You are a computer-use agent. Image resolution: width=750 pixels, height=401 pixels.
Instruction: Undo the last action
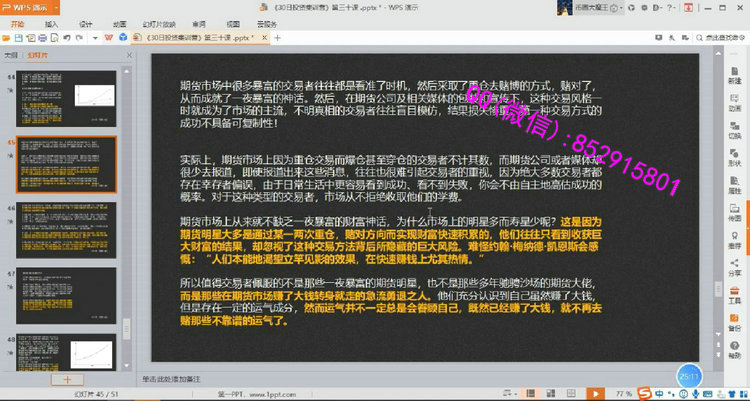pos(67,38)
